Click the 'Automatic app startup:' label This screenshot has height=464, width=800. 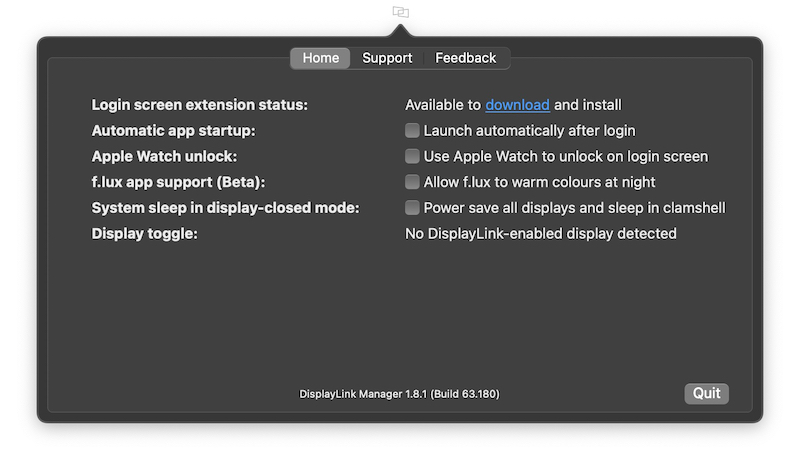(173, 131)
